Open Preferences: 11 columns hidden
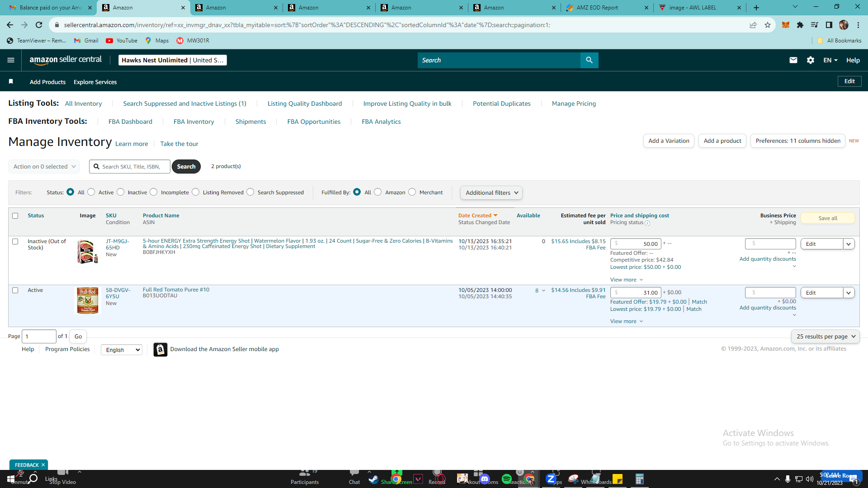 point(798,141)
